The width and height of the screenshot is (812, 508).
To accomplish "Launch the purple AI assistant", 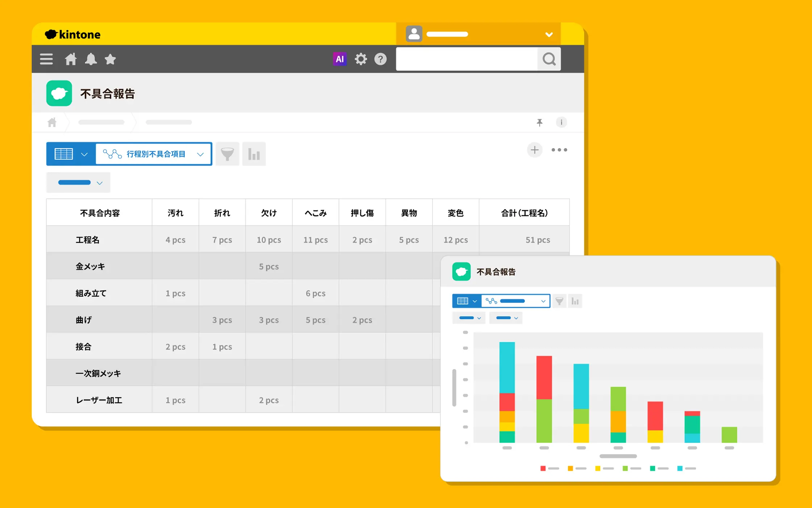I will pyautogui.click(x=340, y=59).
